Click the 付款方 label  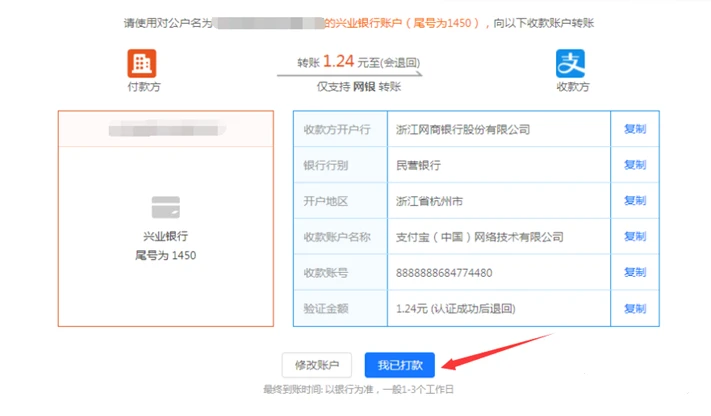click(144, 87)
